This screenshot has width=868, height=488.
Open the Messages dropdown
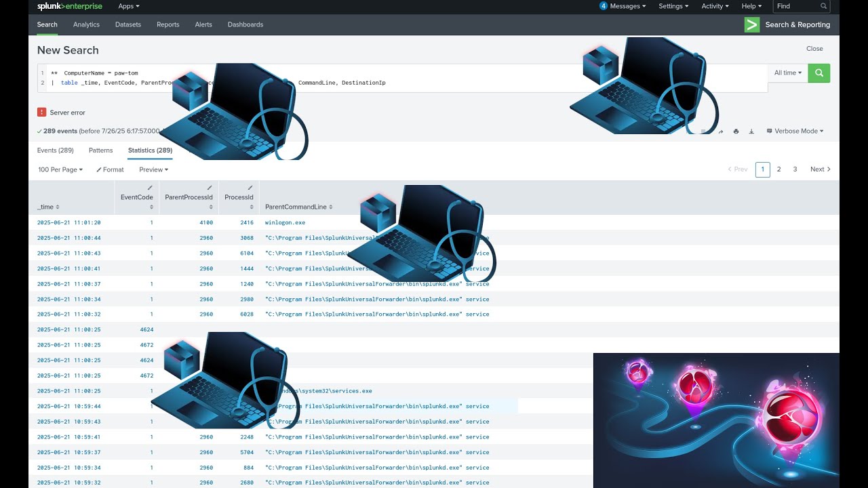click(628, 6)
